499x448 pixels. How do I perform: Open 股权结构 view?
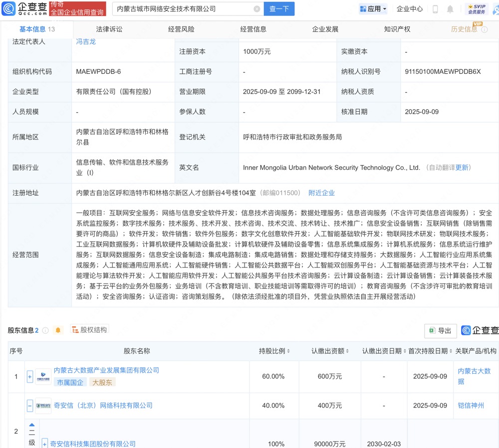(x=89, y=330)
